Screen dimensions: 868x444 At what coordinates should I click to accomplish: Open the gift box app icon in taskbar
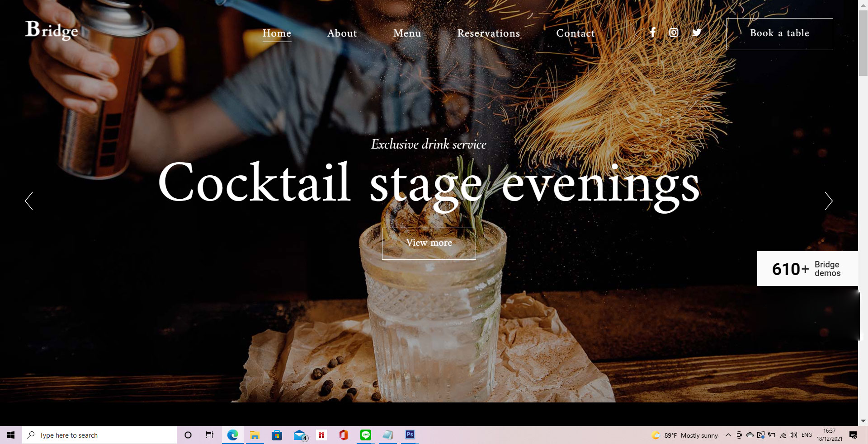321,435
